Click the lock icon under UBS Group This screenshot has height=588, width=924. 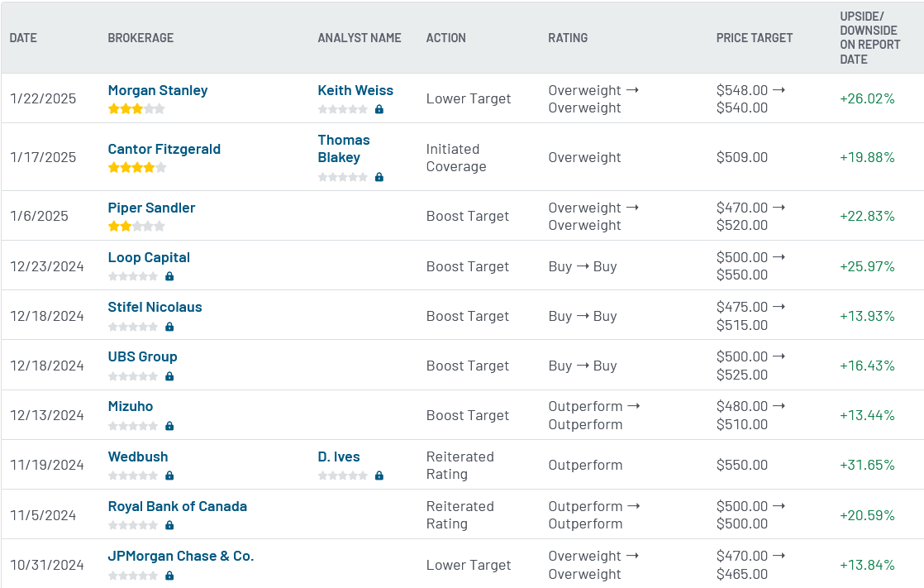click(169, 376)
